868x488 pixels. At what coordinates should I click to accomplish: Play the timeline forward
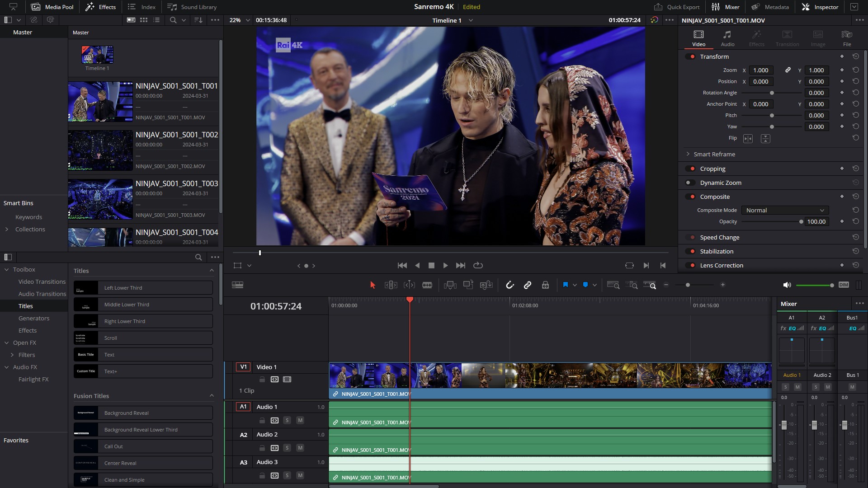tap(445, 266)
